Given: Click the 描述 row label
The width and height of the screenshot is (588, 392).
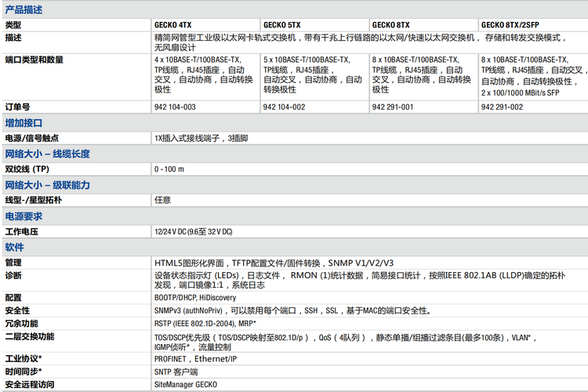Looking at the screenshot, I should point(13,38).
